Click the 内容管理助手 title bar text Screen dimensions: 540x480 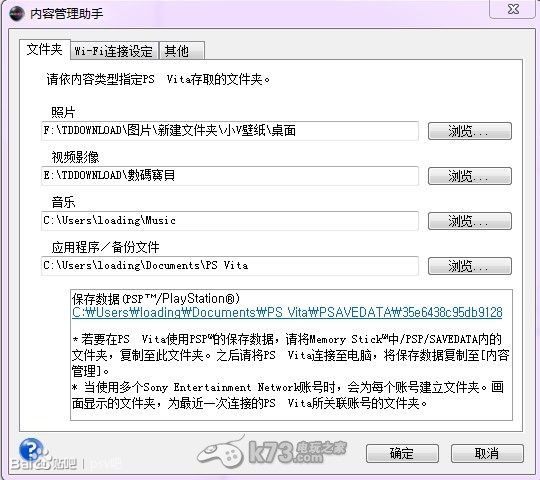[66, 14]
